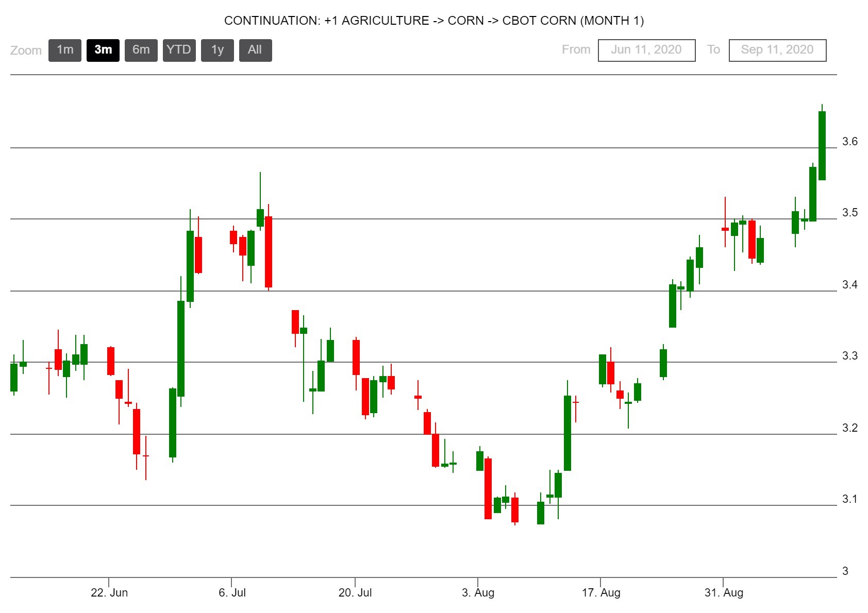Click the To date field Sep 11, 2020
Screen dimensions: 868x613
pyautogui.click(x=777, y=50)
